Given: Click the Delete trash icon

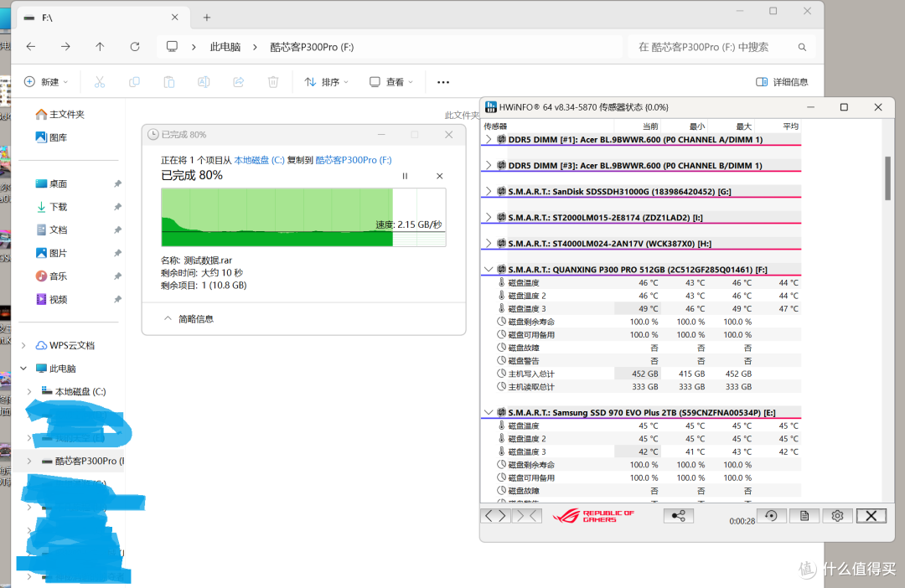Looking at the screenshot, I should [273, 82].
